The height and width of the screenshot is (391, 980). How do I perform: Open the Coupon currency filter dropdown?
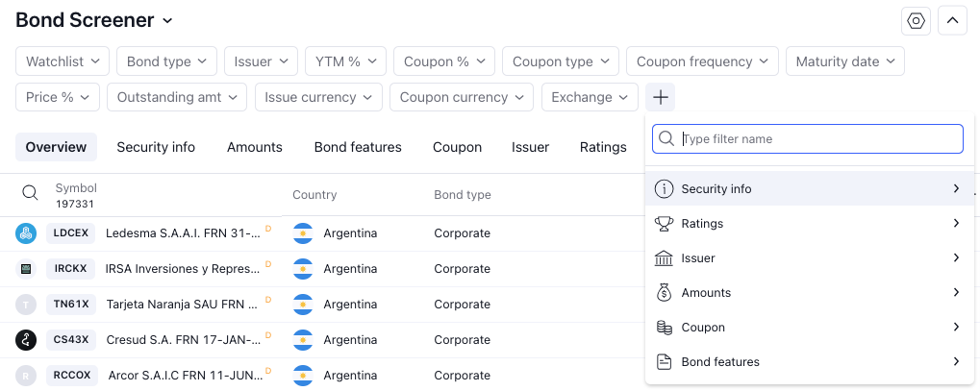point(462,97)
